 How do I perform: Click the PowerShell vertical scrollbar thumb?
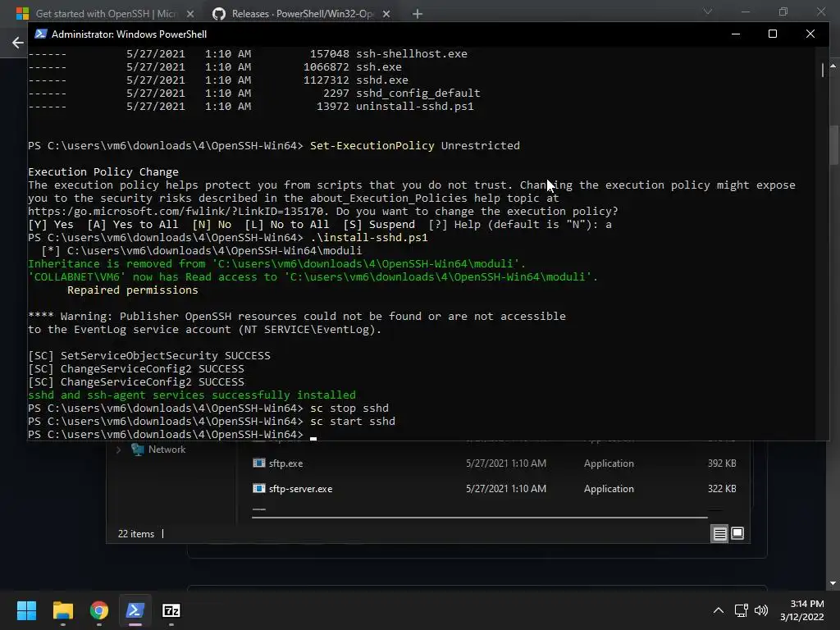(822, 71)
